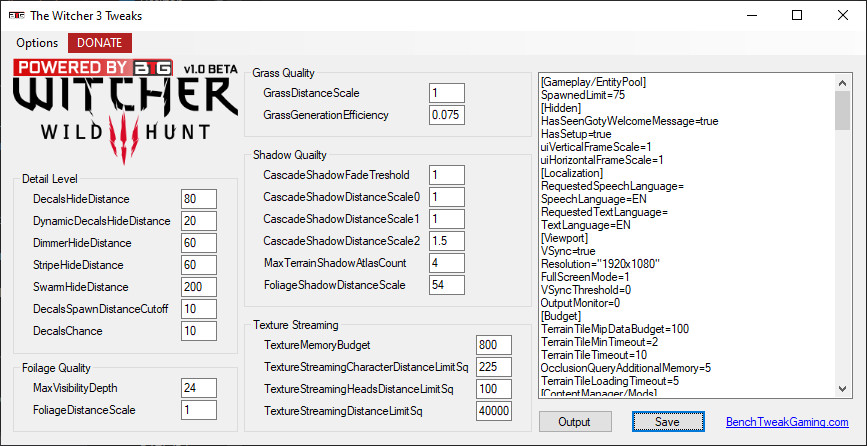Click the config list scrollbar thumb

843,111
